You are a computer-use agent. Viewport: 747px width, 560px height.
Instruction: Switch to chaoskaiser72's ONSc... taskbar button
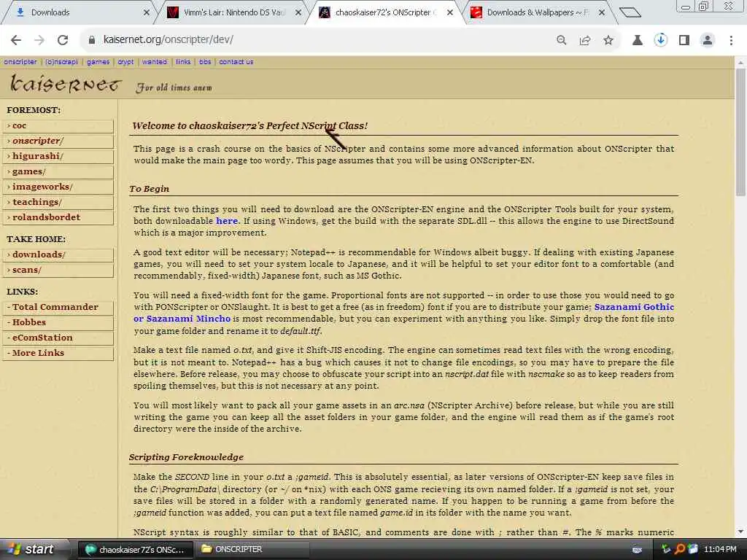[135, 550]
